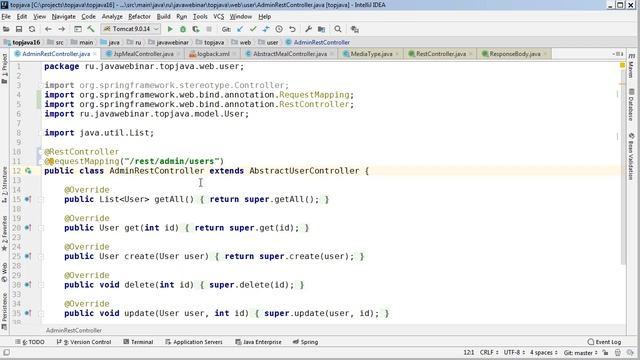Image resolution: width=640 pixels, height=360 pixels.
Task: Open the VCS menu
Action: [x=219, y=16]
